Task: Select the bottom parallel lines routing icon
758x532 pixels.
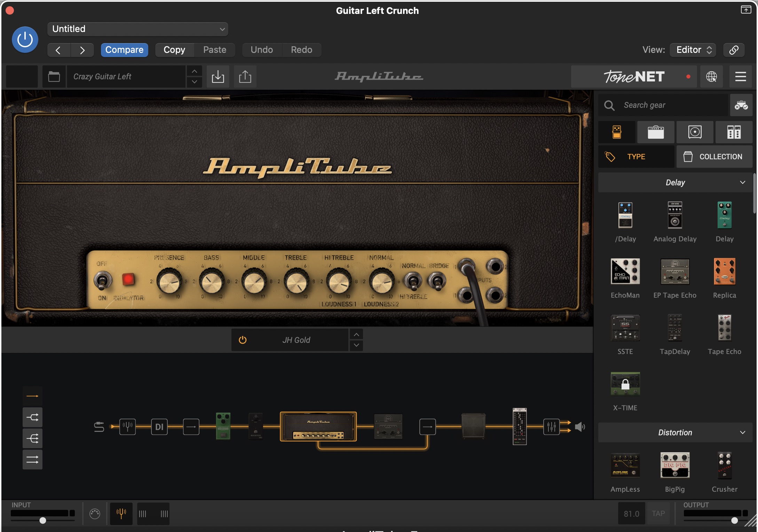Action: click(x=32, y=460)
